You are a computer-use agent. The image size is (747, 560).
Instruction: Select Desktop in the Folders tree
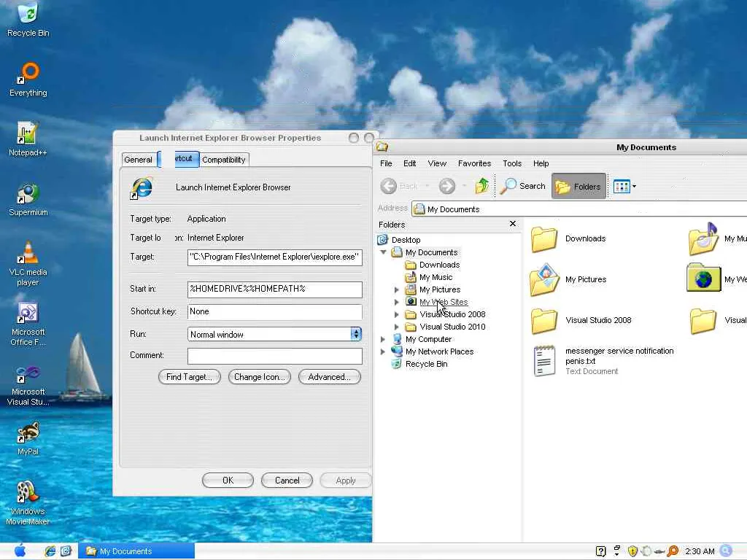[x=406, y=240]
